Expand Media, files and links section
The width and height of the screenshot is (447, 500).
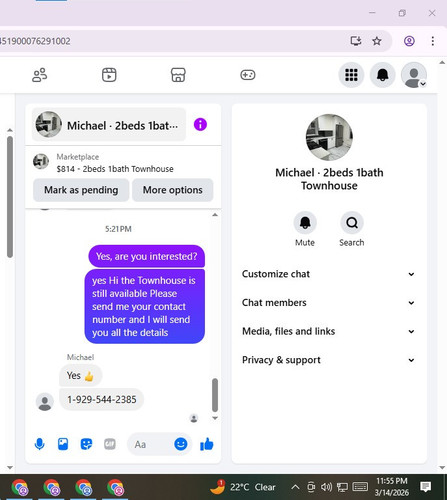[x=329, y=331]
